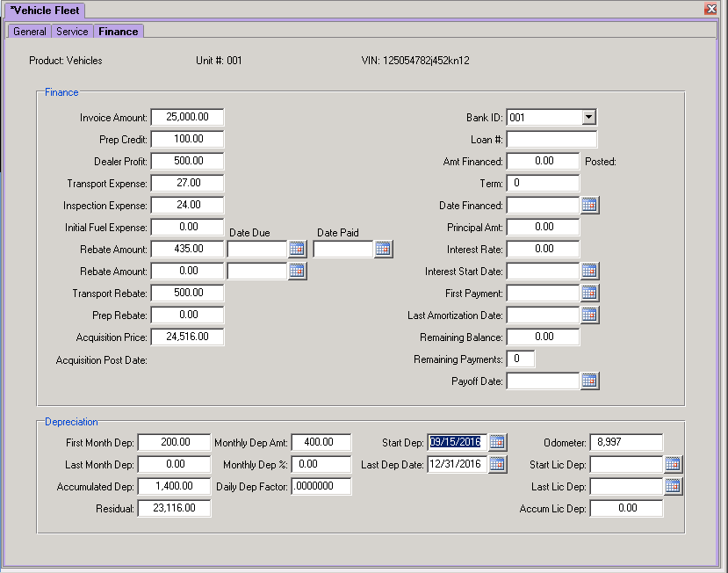The height and width of the screenshot is (573, 728).
Task: Click the Date Financed input field
Action: (543, 205)
